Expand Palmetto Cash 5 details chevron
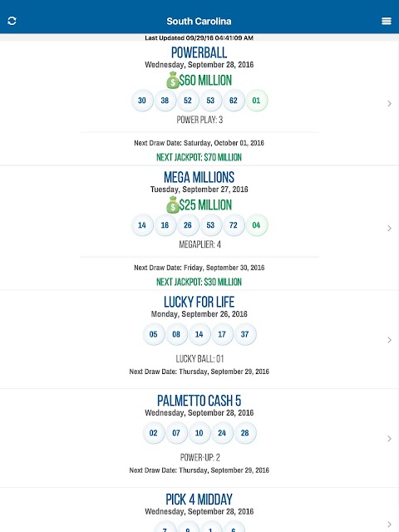Viewport: 399px width, 532px height. pos(390,439)
